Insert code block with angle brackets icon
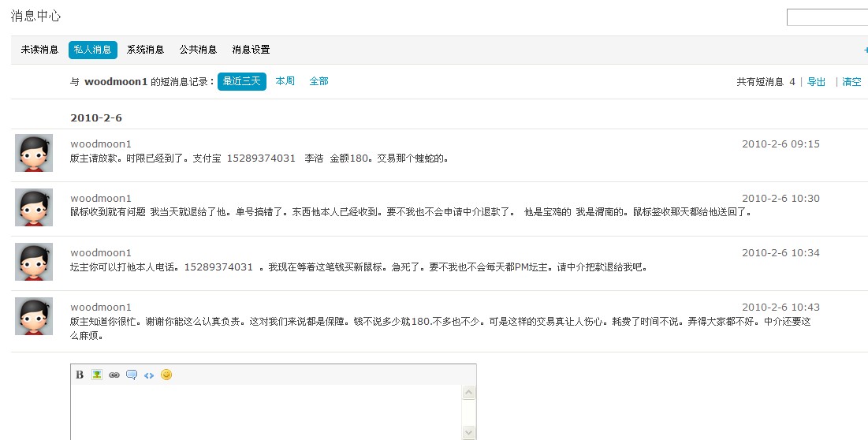The height and width of the screenshot is (440, 868). 149,375
